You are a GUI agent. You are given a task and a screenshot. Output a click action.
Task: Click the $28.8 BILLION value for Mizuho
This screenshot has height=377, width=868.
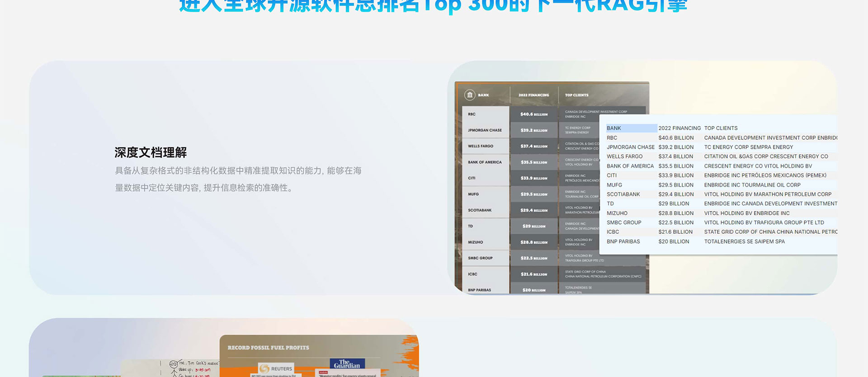click(676, 213)
